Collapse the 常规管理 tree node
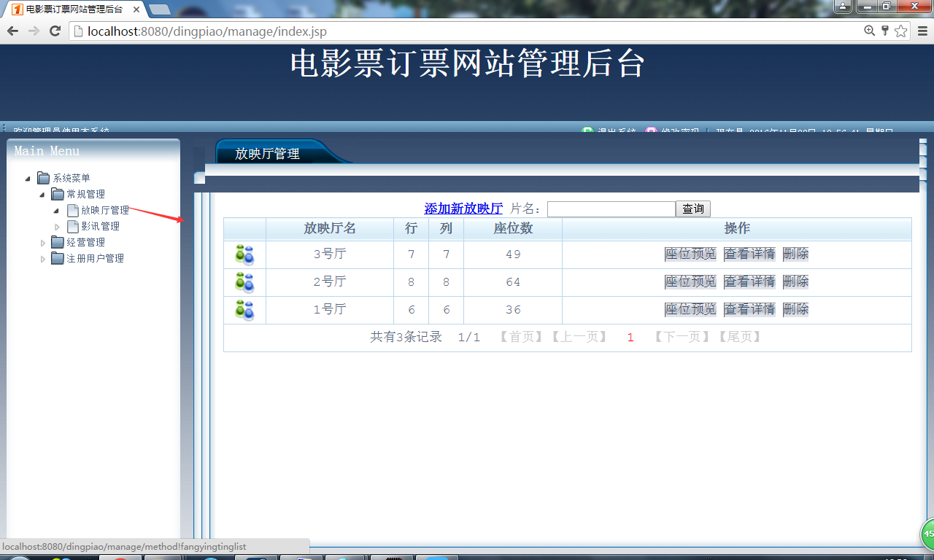The height and width of the screenshot is (560, 934). [x=42, y=195]
